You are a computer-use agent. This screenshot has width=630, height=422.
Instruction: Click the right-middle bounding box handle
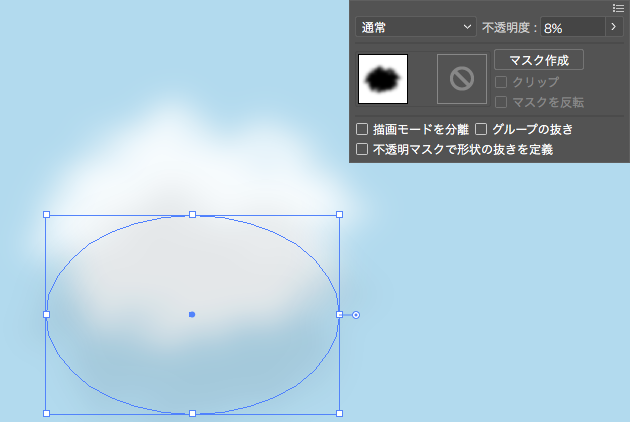(x=340, y=314)
